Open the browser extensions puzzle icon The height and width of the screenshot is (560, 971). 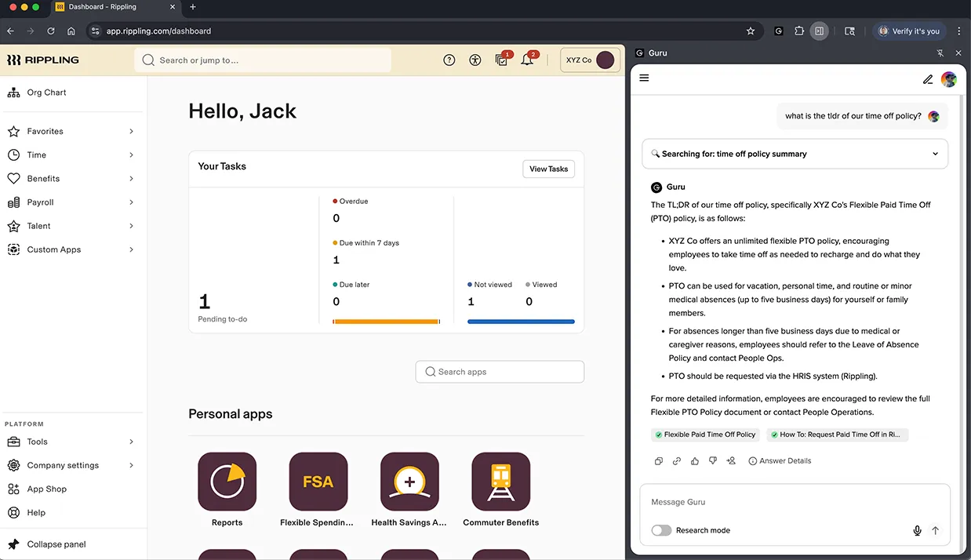point(799,31)
